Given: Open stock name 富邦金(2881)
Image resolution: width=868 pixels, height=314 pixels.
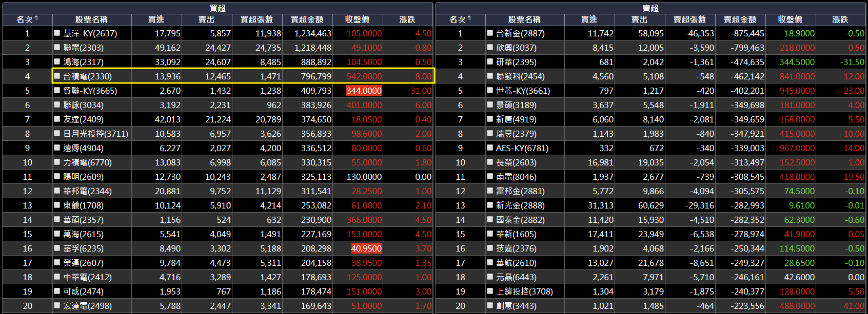Looking at the screenshot, I should pos(520,191).
